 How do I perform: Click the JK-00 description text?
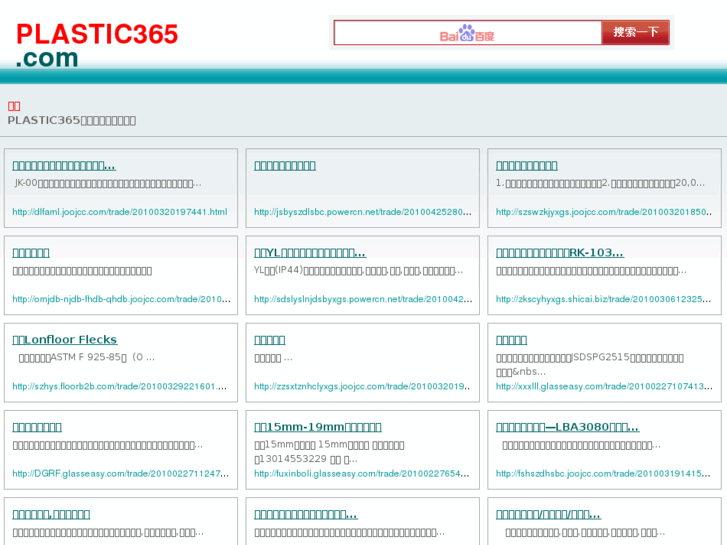[108, 183]
